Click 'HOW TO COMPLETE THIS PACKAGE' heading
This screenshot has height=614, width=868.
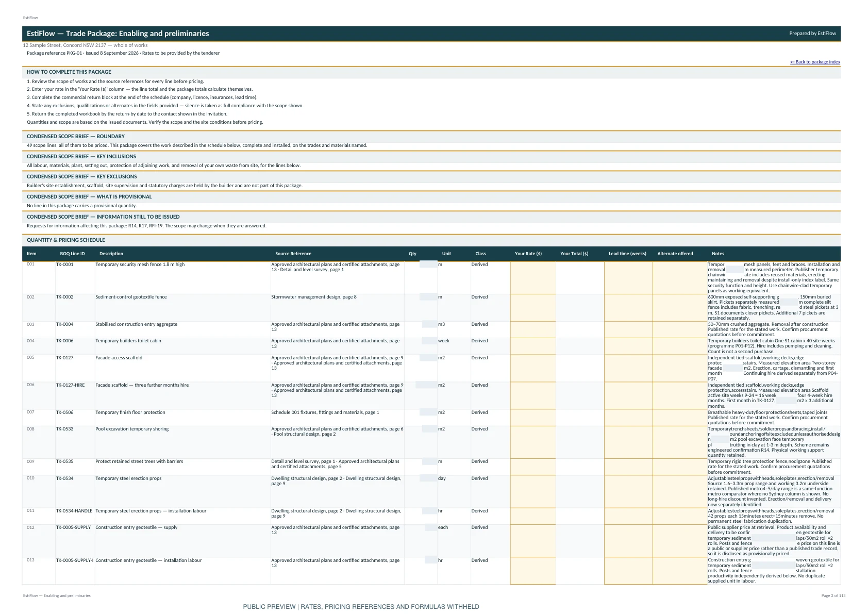69,72
